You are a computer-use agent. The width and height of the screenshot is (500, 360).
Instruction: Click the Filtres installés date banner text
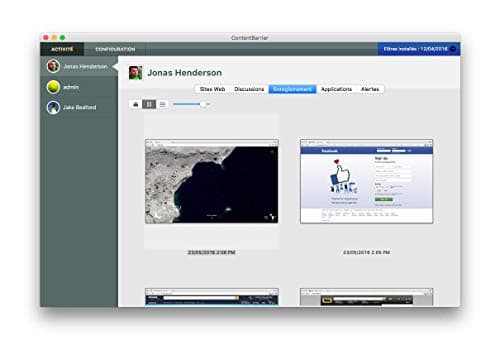click(415, 49)
